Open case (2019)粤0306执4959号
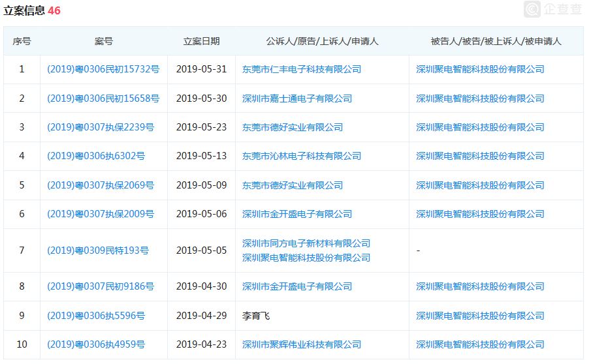This screenshot has height=364, width=591. (x=96, y=344)
